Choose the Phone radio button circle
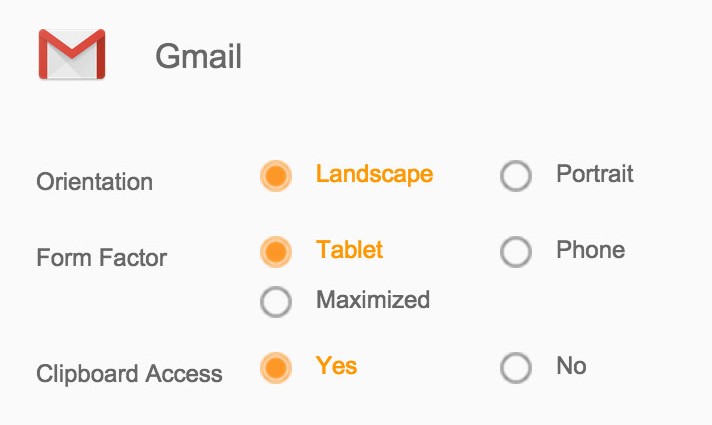This screenshot has width=712, height=425. (515, 251)
